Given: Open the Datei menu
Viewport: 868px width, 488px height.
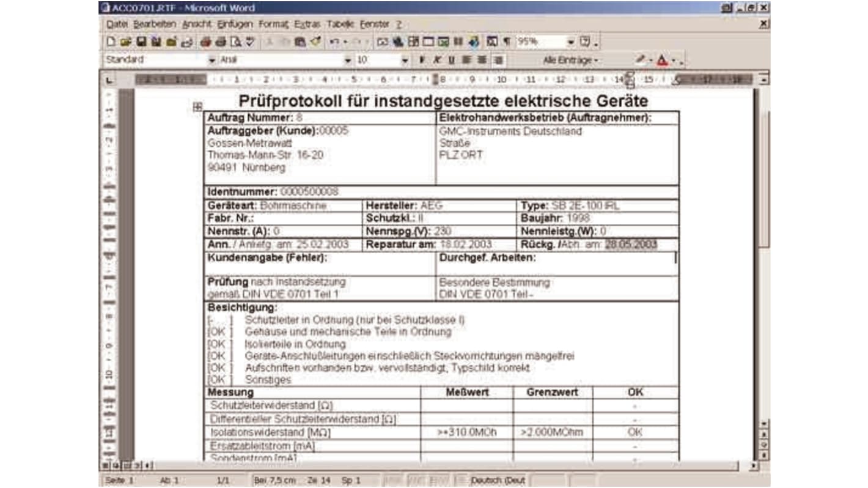Looking at the screenshot, I should coord(117,24).
